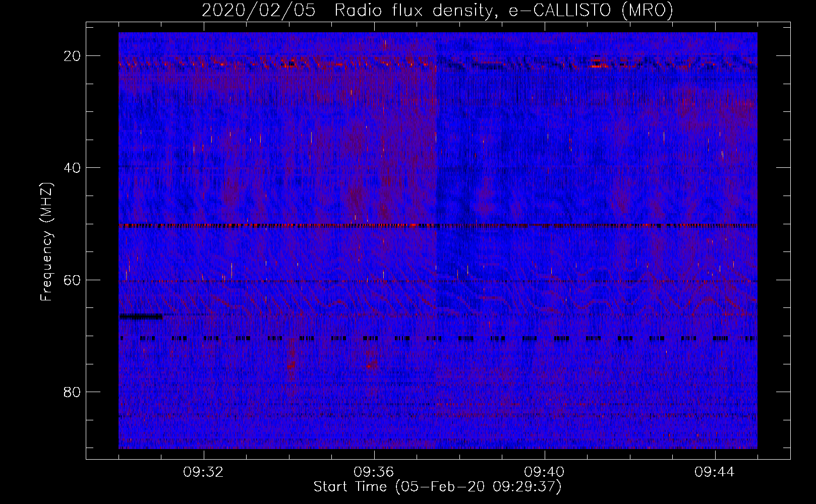Click the frequency tick label "80"

point(73,392)
